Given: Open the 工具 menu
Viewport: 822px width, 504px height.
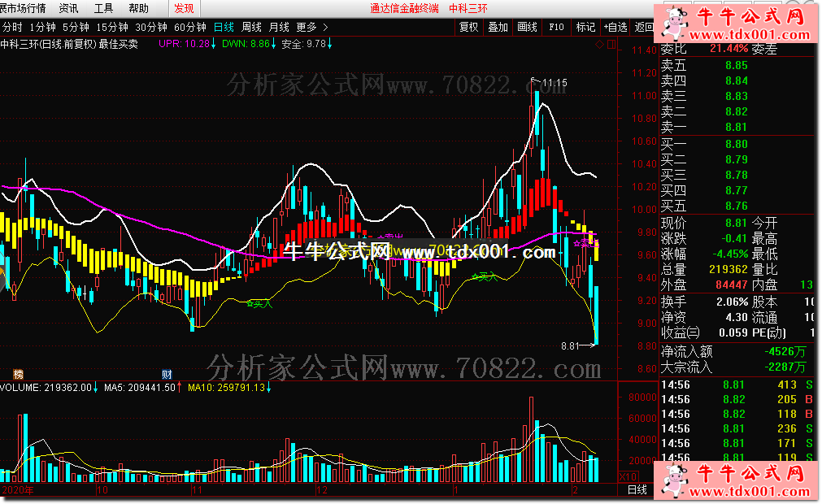Looking at the screenshot, I should tap(103, 8).
